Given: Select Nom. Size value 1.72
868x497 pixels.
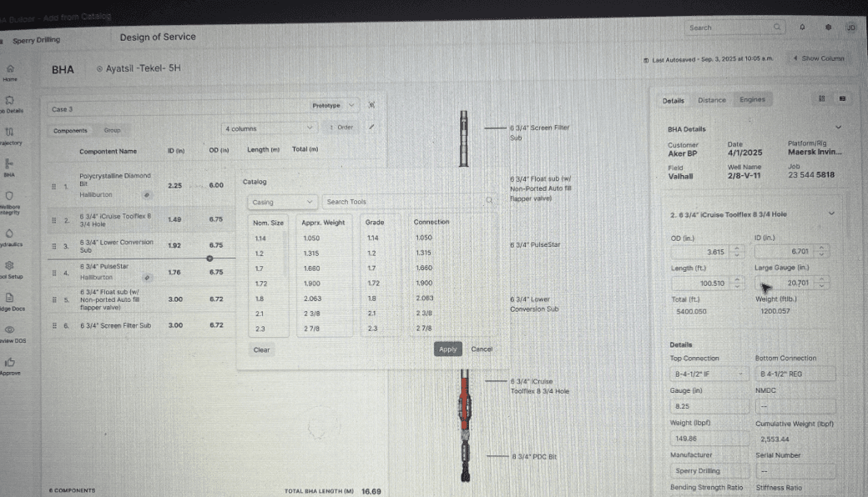Looking at the screenshot, I should point(261,284).
